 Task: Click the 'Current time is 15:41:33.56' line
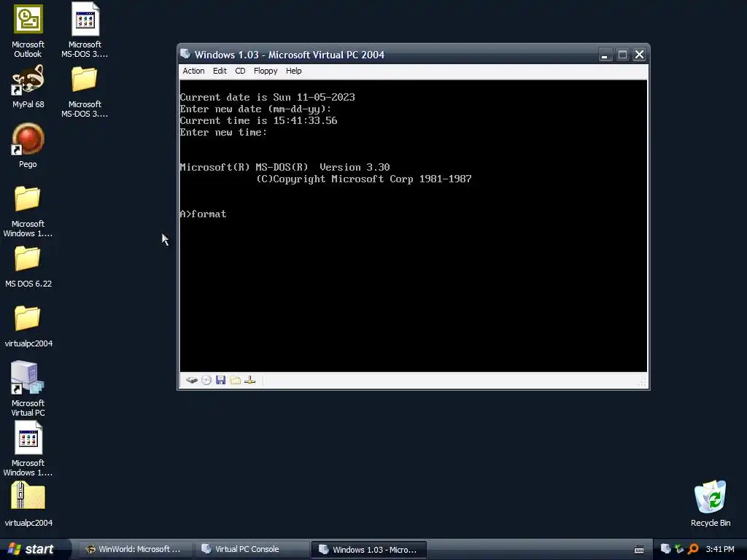pos(259,120)
